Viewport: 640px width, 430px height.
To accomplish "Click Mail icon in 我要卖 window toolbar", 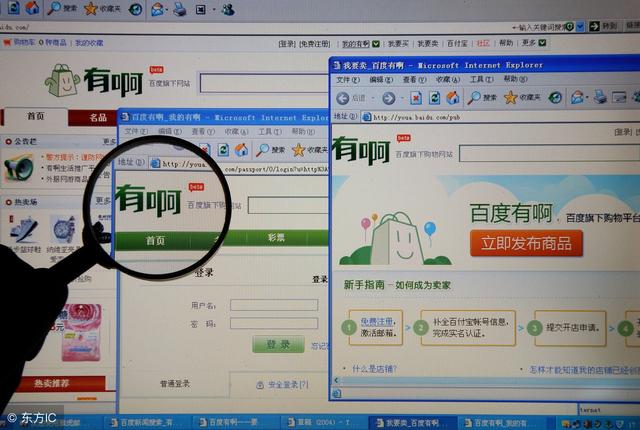I will (x=577, y=97).
